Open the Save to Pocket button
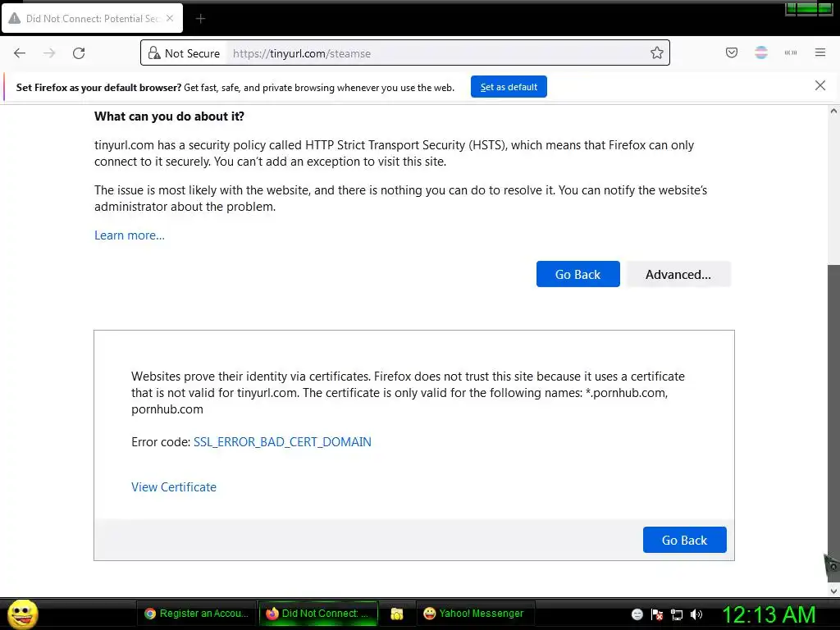The height and width of the screenshot is (630, 840). (x=731, y=52)
